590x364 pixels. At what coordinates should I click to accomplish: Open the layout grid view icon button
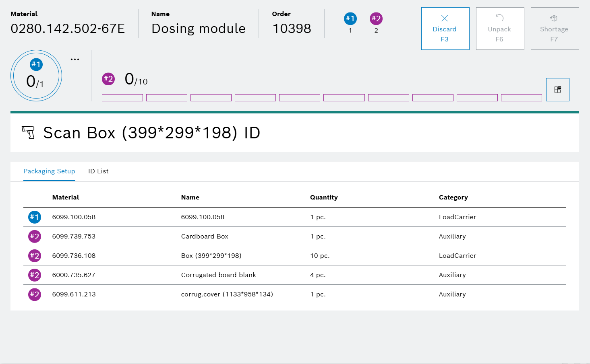pos(557,90)
